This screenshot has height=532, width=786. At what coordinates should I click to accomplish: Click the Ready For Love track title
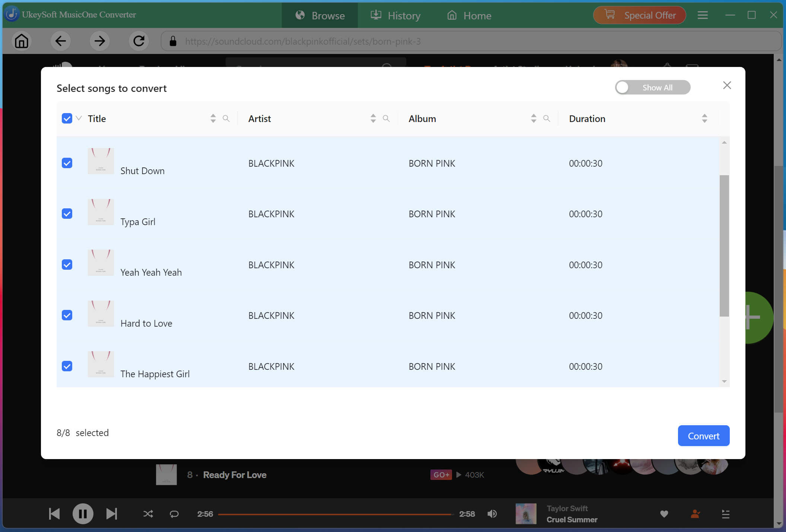(x=235, y=475)
